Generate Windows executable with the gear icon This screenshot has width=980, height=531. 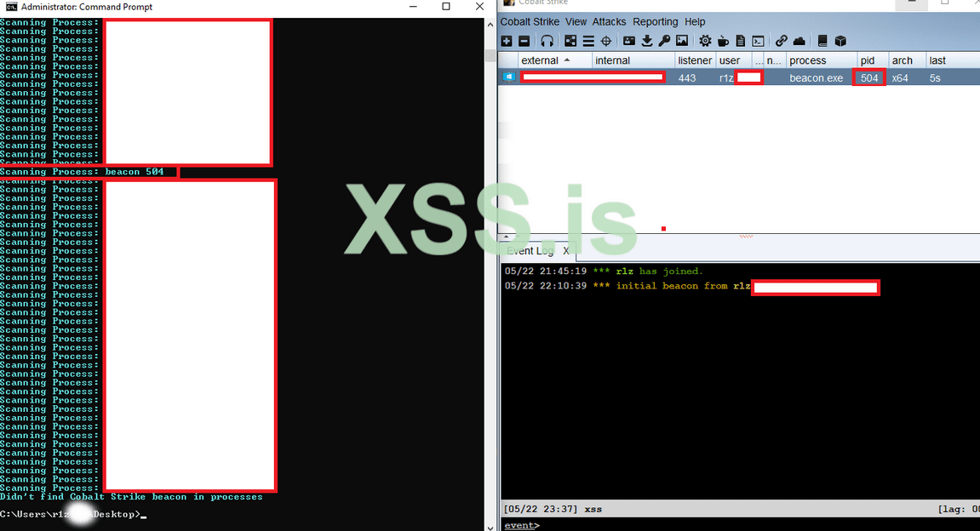coord(705,41)
